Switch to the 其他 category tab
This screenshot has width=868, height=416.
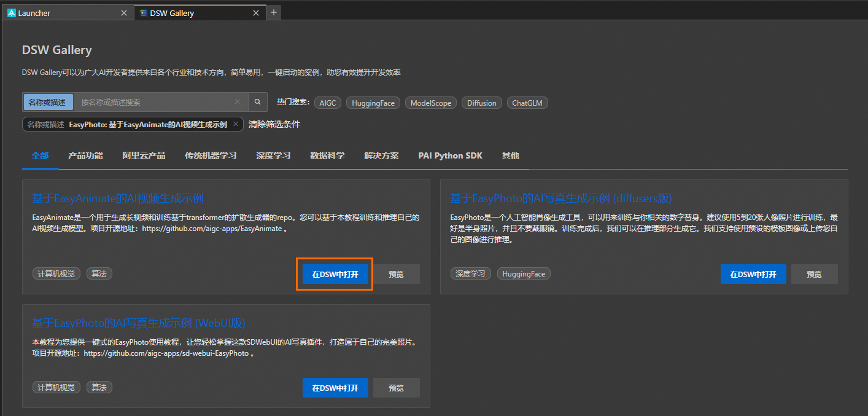pos(510,155)
